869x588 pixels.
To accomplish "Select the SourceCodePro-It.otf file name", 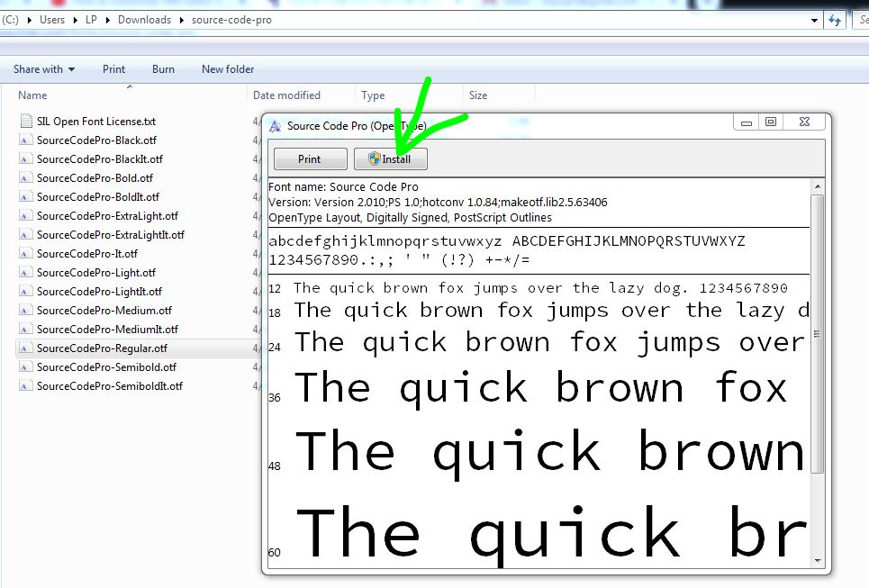I will [x=87, y=254].
